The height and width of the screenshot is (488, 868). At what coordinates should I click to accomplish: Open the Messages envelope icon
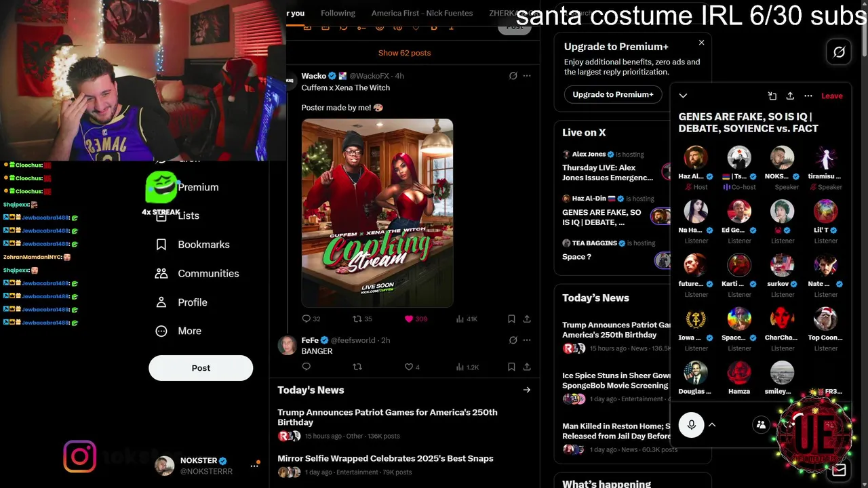[x=840, y=470]
